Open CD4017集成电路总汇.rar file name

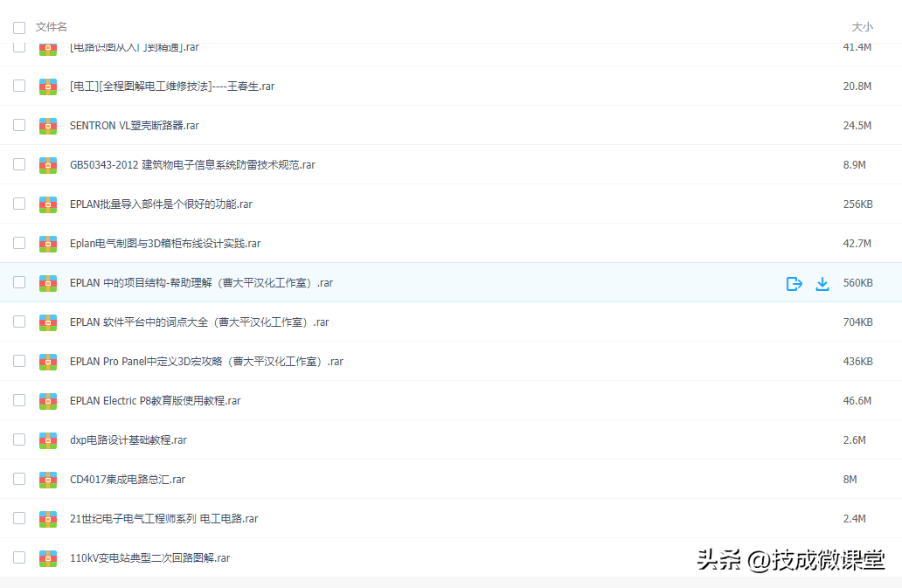click(x=128, y=480)
